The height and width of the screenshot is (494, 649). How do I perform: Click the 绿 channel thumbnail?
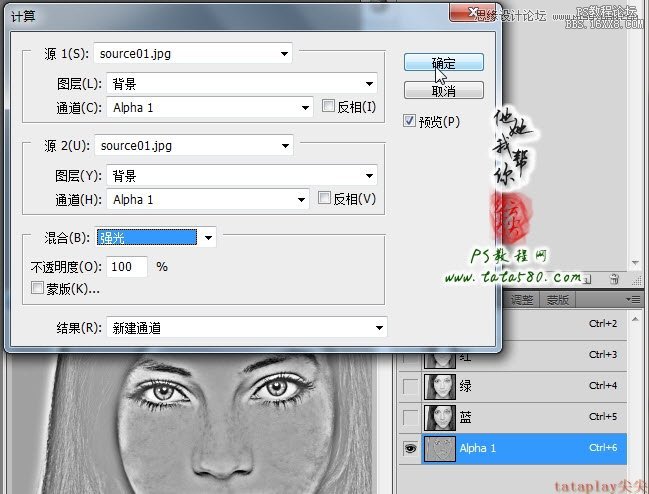click(x=440, y=386)
